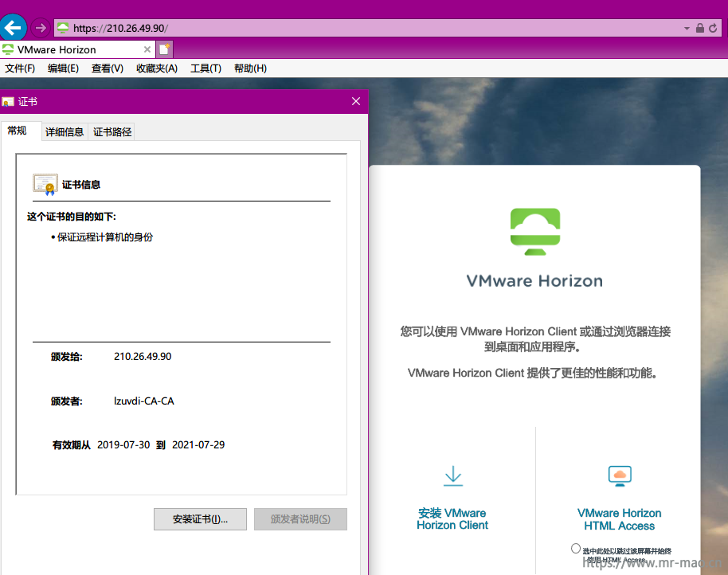Open the 文件(F) menu

[20, 68]
